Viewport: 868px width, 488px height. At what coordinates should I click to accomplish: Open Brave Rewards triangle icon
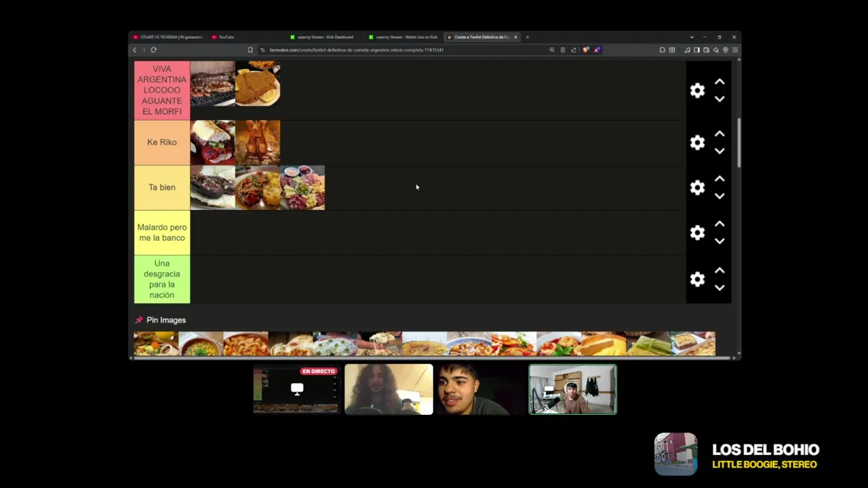(597, 50)
